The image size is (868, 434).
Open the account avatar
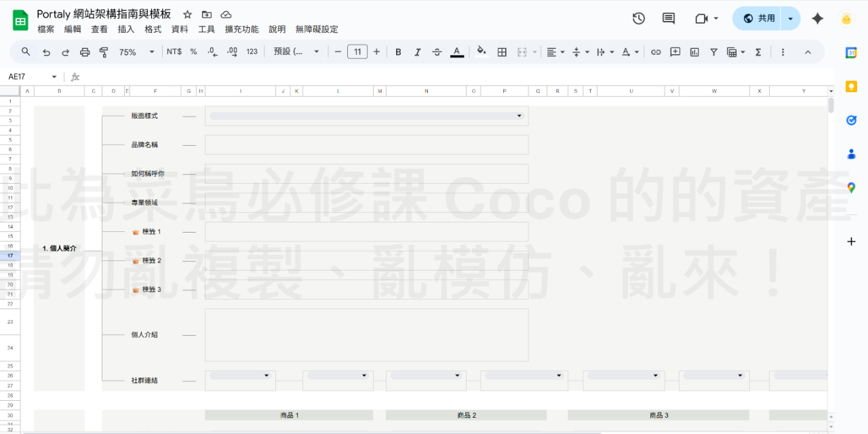(x=846, y=18)
